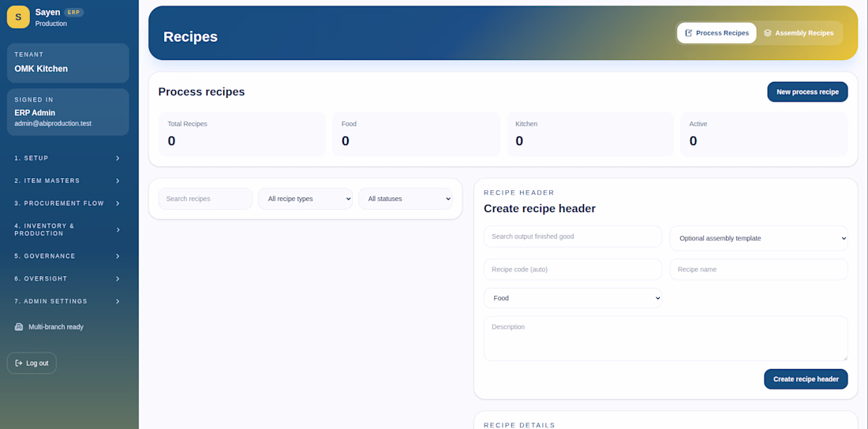868x429 pixels.
Task: Open the 6. Oversight menu section
Action: [x=68, y=279]
